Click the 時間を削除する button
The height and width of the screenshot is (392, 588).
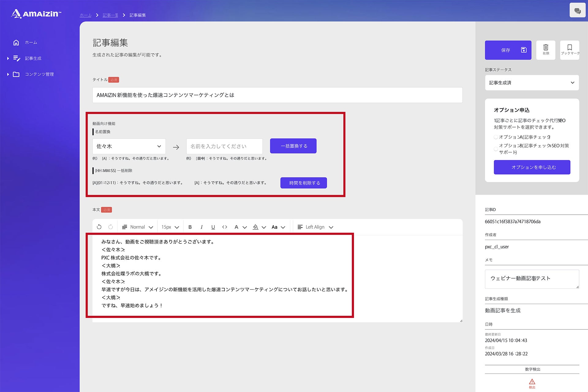[303, 183]
